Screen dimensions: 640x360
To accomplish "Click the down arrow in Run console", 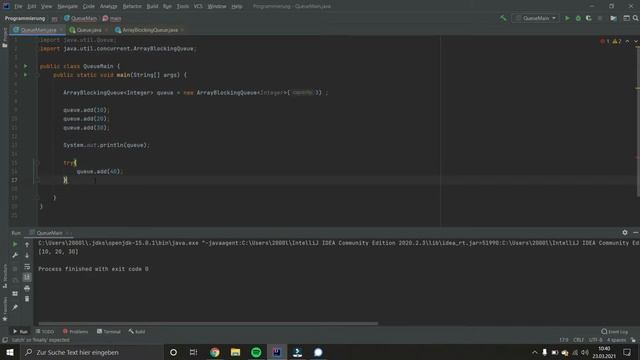I will pyautogui.click(x=27, y=255).
